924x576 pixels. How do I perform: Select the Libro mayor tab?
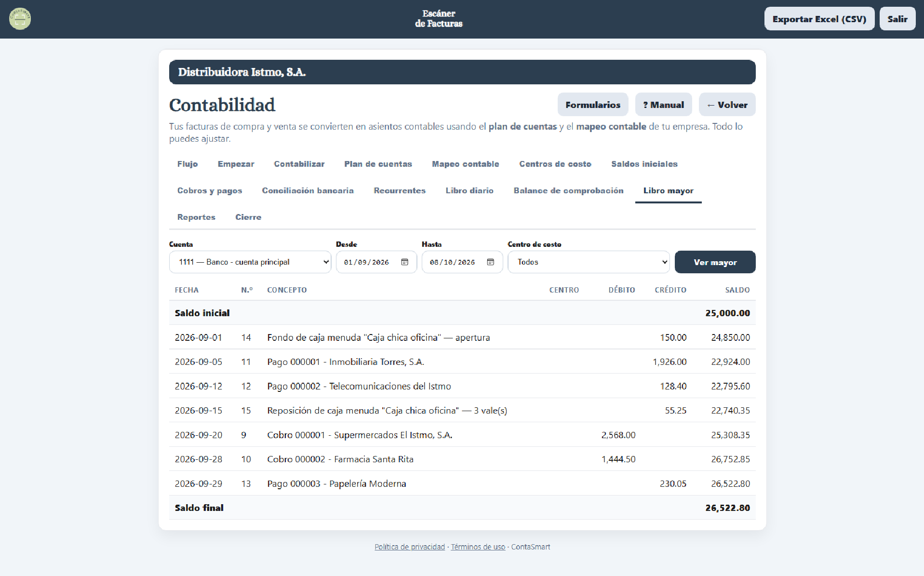(x=668, y=190)
